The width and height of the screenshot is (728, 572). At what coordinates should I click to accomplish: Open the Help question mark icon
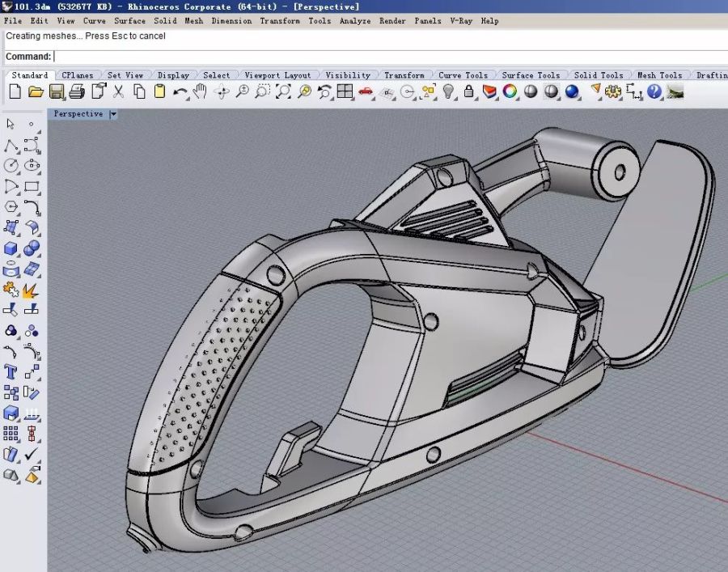pos(654,91)
